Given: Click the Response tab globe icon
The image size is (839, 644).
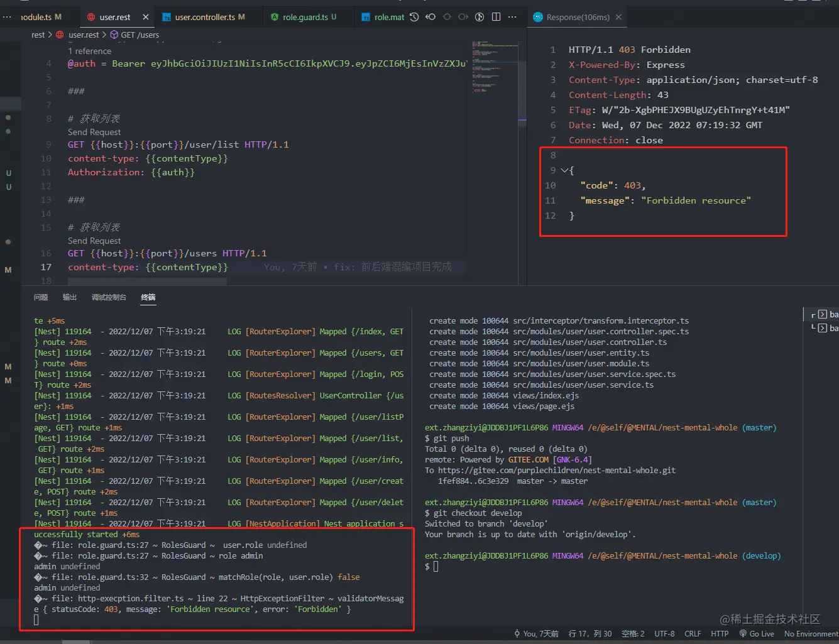Looking at the screenshot, I should [x=538, y=17].
